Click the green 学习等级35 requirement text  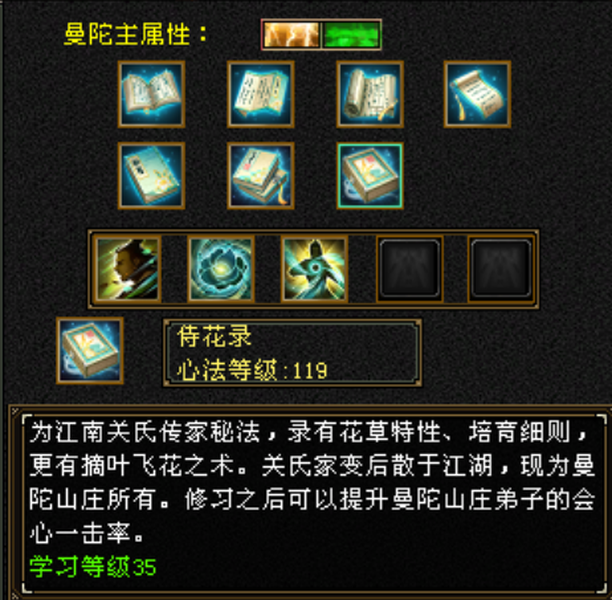pos(93,566)
